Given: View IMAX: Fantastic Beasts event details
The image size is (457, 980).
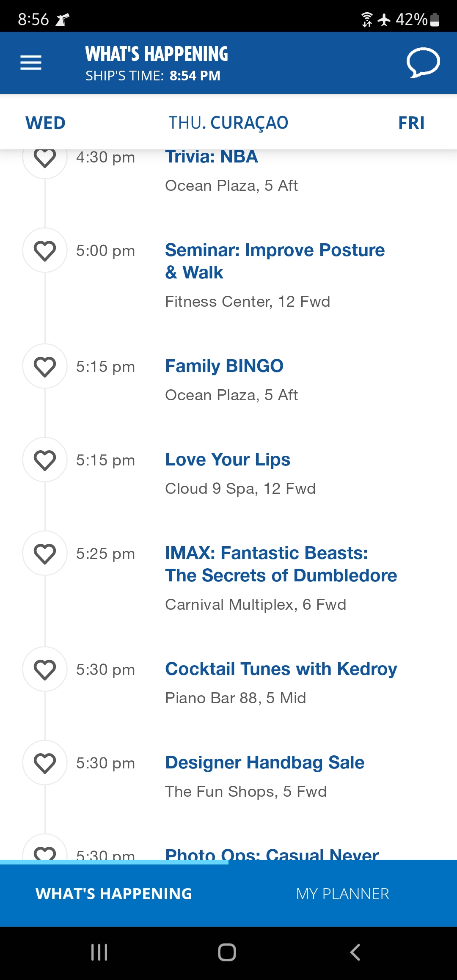Looking at the screenshot, I should [x=281, y=564].
